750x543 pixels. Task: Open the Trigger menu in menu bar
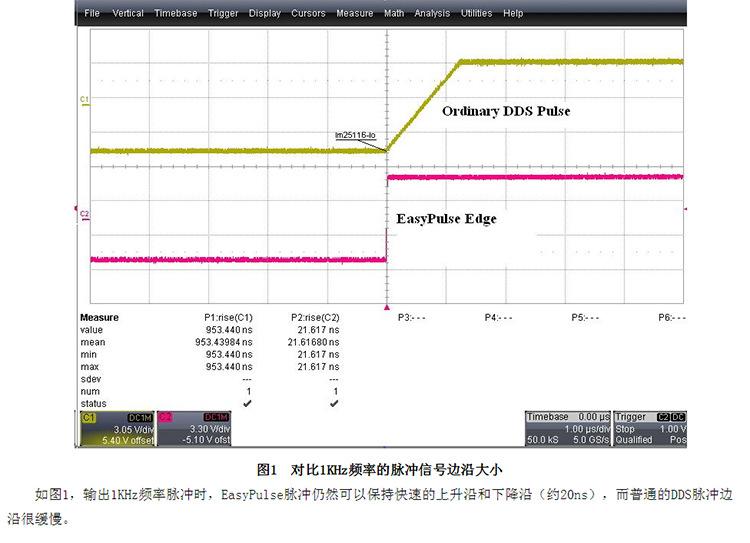tap(223, 14)
